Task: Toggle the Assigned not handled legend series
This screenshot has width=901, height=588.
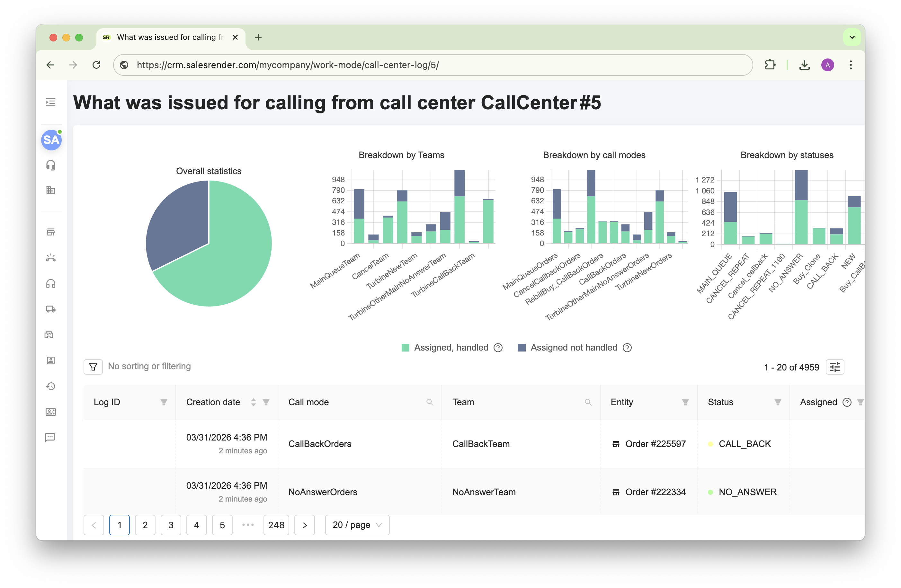Action: pyautogui.click(x=573, y=348)
